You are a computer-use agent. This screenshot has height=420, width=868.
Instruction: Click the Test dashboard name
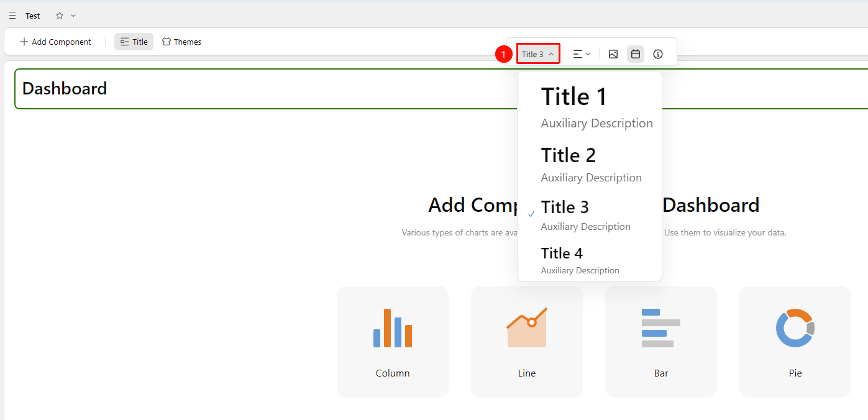pyautogui.click(x=33, y=16)
